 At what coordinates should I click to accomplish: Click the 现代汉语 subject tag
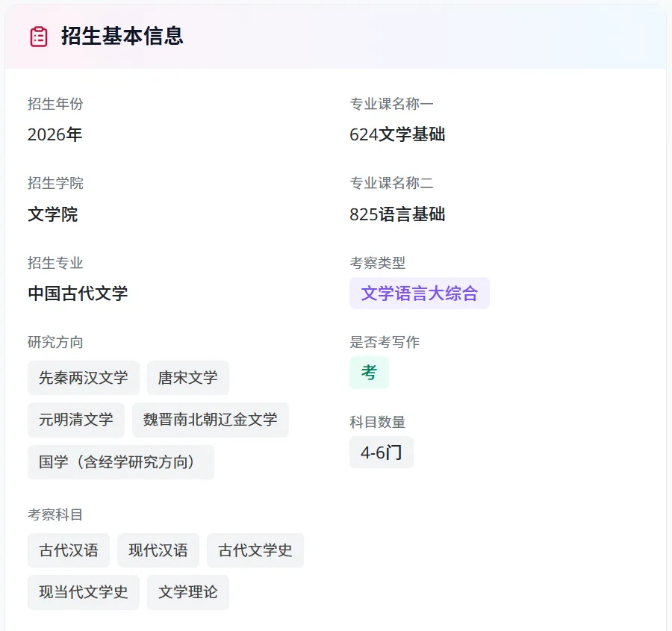[158, 550]
